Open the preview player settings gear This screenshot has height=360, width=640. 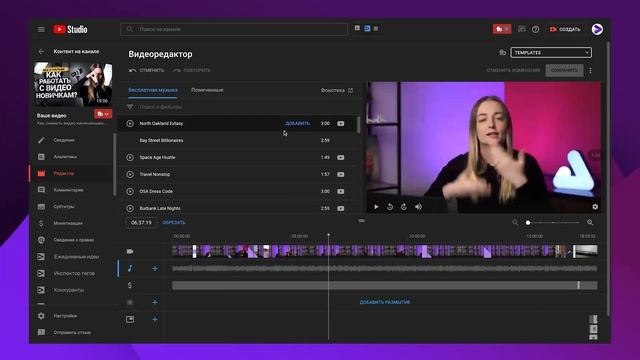(x=595, y=207)
